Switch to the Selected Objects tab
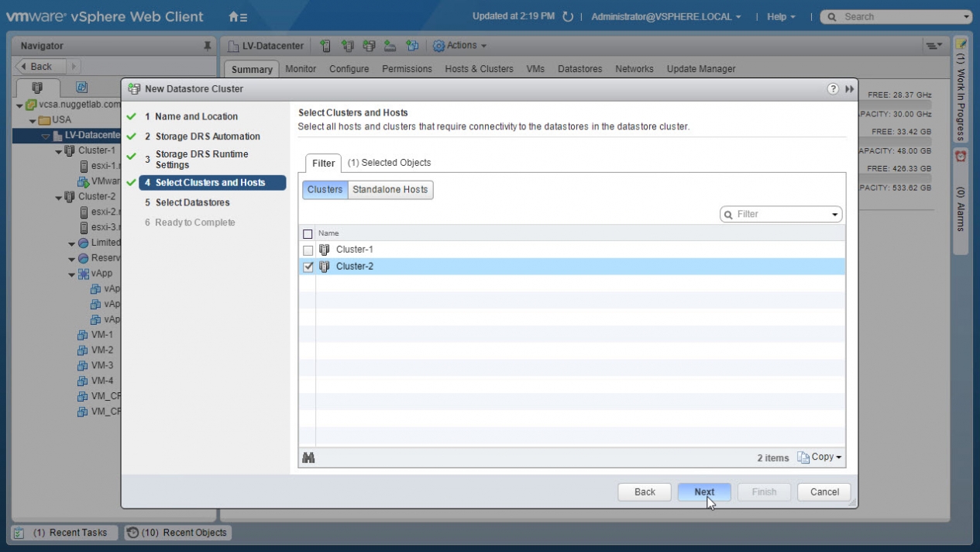The height and width of the screenshot is (552, 980). point(389,163)
